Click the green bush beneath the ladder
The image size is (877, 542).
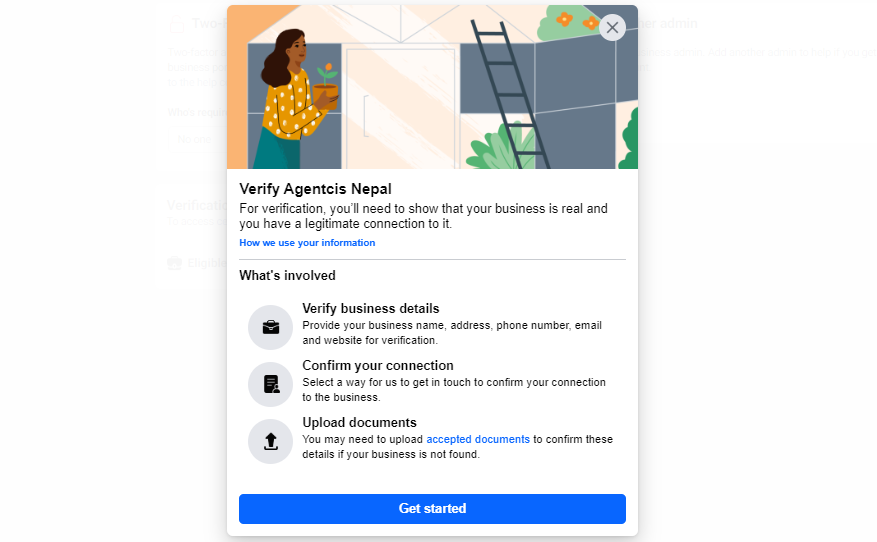[499, 147]
